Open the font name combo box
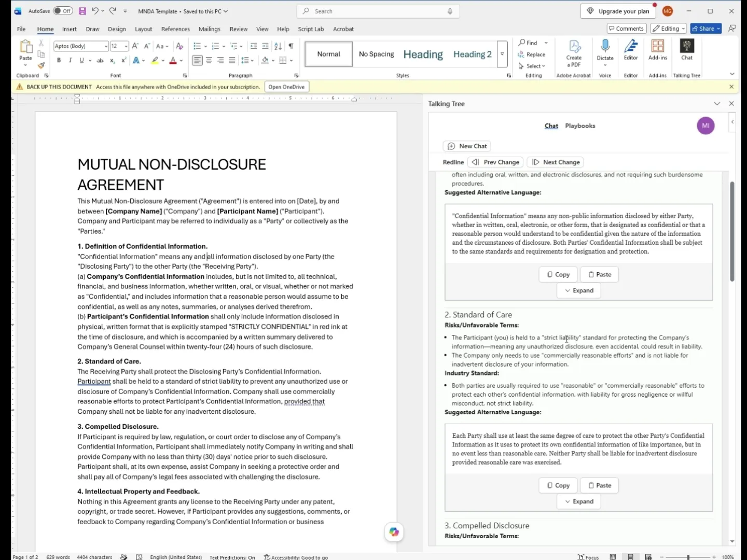 click(81, 46)
